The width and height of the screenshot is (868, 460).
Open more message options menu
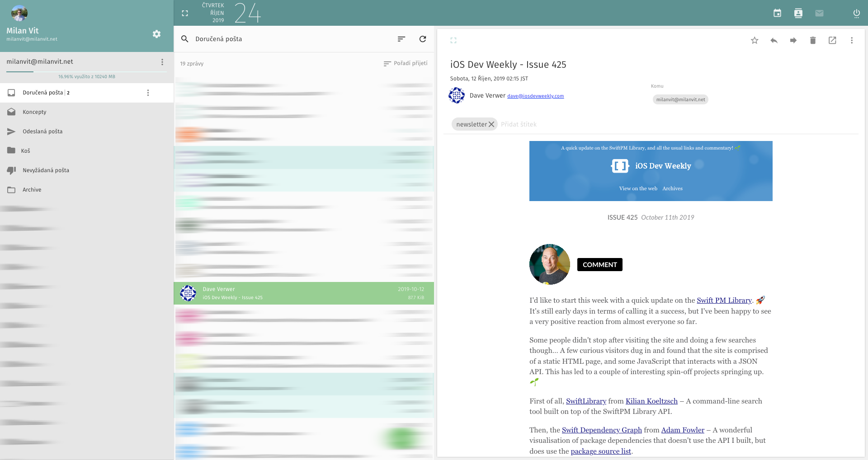click(852, 40)
